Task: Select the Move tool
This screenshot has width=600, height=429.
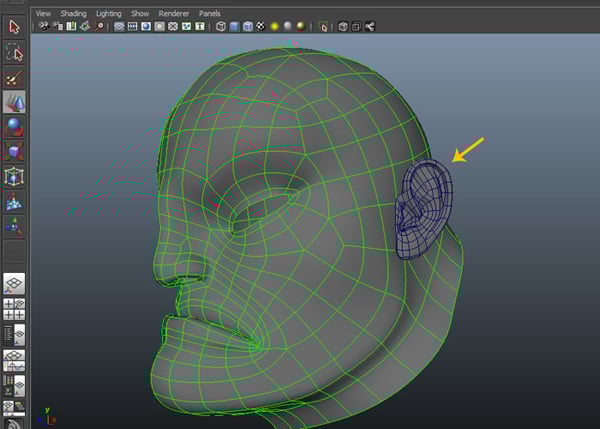Action: point(14,102)
